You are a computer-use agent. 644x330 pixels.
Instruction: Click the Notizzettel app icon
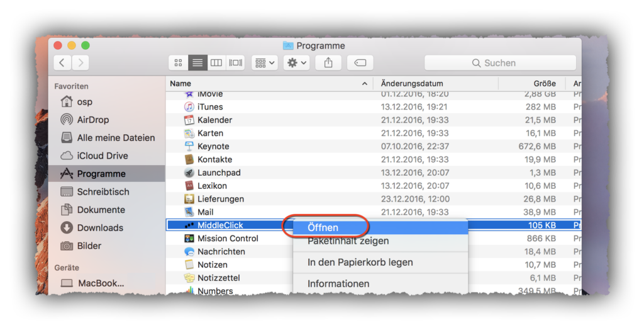pyautogui.click(x=189, y=278)
